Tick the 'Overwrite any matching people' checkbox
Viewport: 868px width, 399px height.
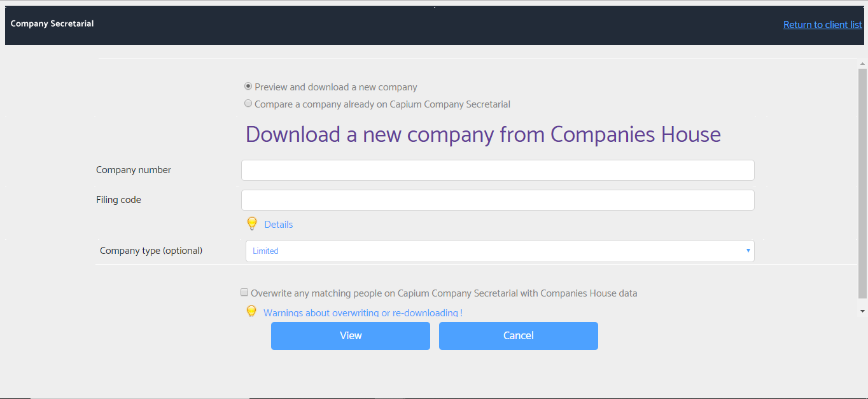[244, 293]
